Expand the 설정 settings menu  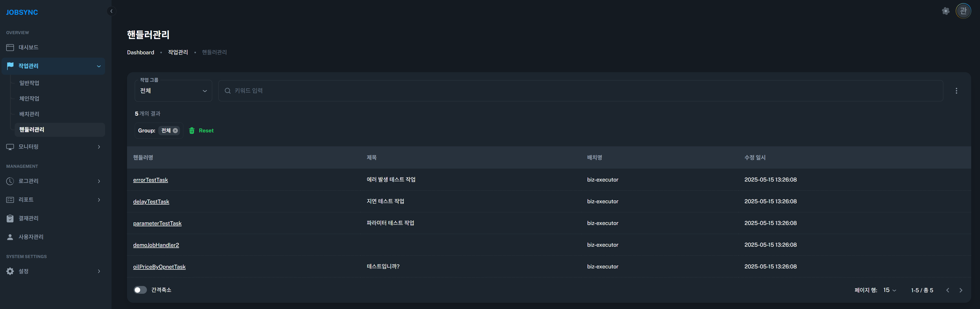click(x=53, y=271)
